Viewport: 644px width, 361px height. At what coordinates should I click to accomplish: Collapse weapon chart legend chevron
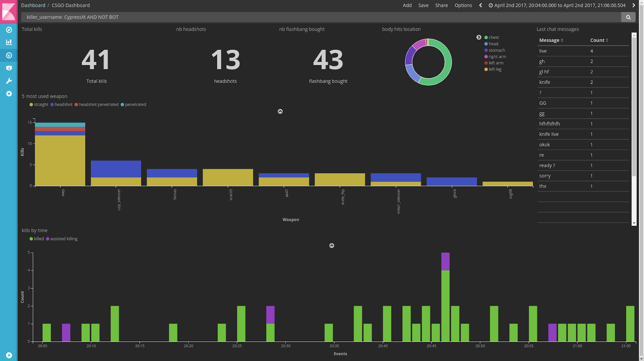pos(280,111)
